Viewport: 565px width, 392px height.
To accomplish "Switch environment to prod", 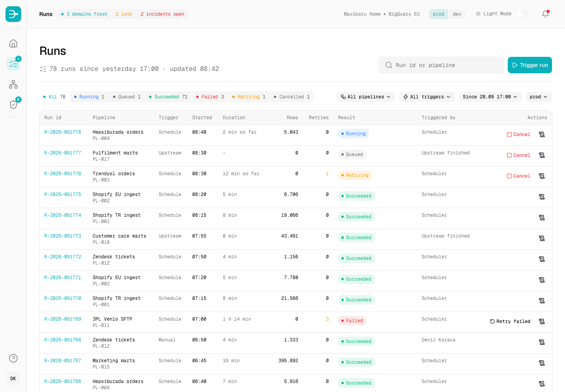I will (439, 14).
